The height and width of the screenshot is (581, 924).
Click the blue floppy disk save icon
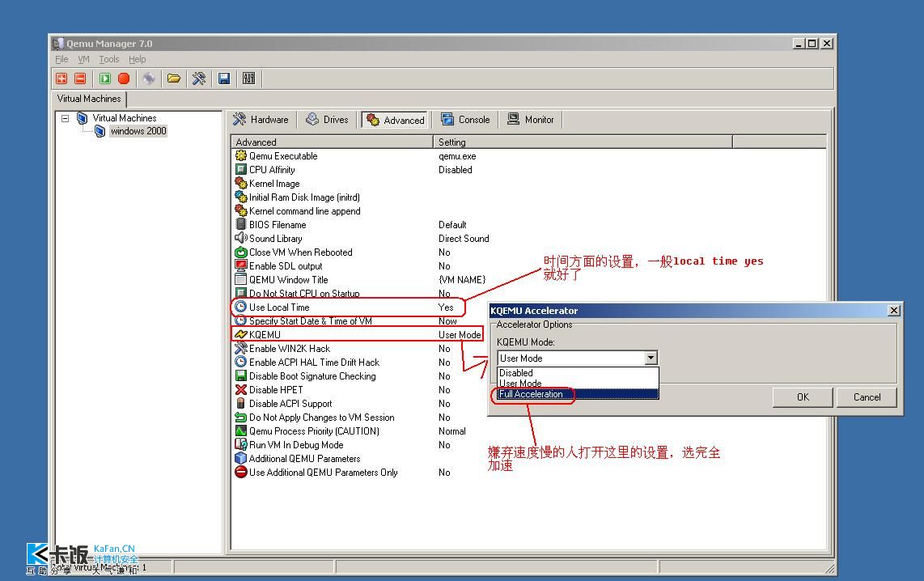point(224,78)
